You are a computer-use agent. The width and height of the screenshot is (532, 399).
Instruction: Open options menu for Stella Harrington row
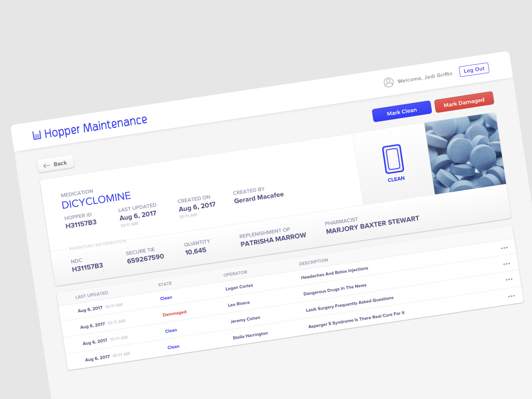click(511, 296)
